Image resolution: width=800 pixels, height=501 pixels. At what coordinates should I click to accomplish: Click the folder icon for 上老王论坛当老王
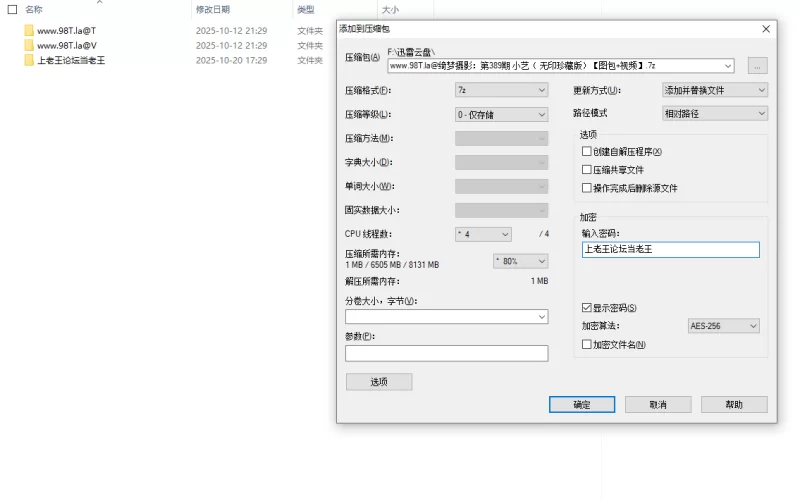click(29, 61)
